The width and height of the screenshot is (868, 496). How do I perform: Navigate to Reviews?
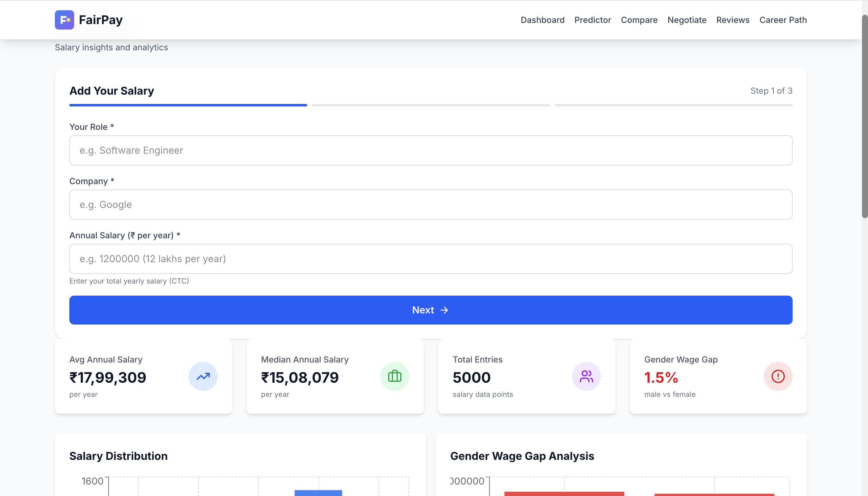click(x=733, y=20)
